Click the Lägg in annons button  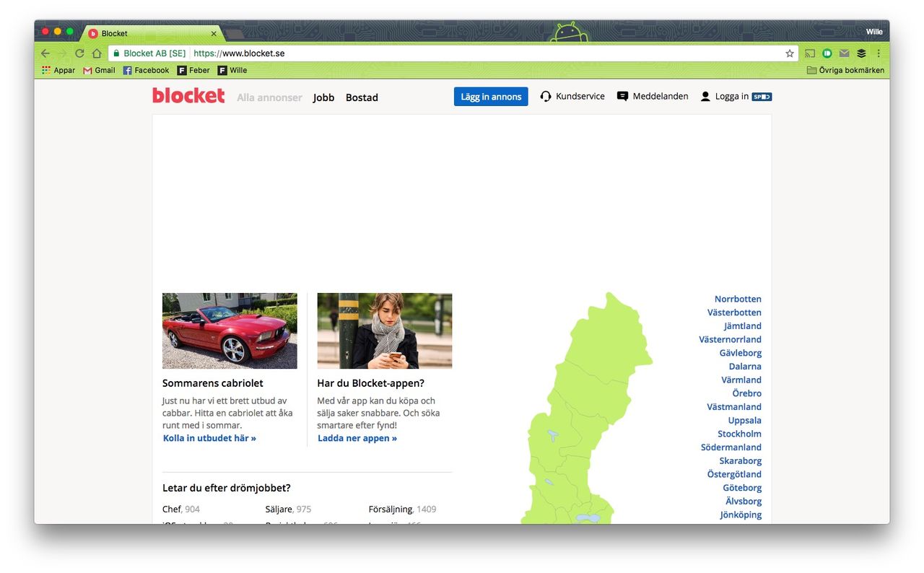pyautogui.click(x=490, y=95)
